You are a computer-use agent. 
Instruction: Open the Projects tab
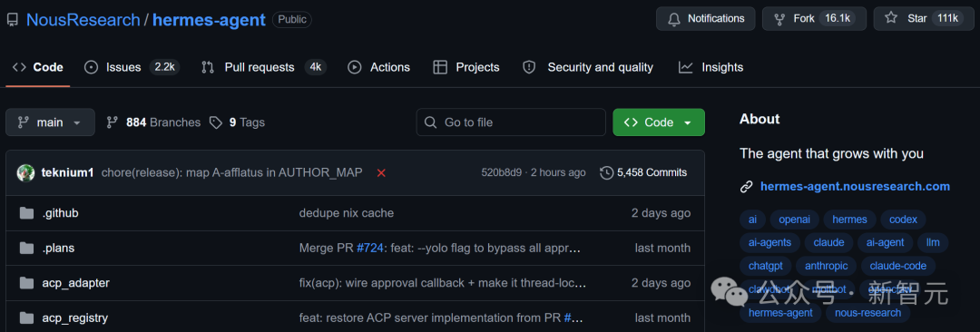click(x=466, y=67)
